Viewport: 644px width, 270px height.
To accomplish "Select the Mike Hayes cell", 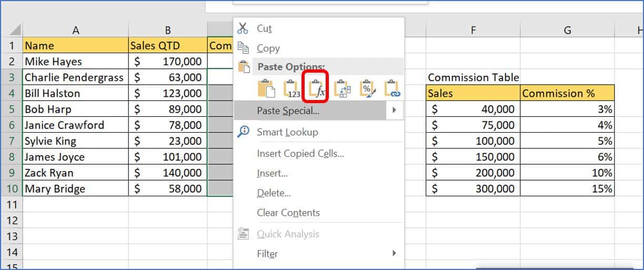I will [76, 61].
